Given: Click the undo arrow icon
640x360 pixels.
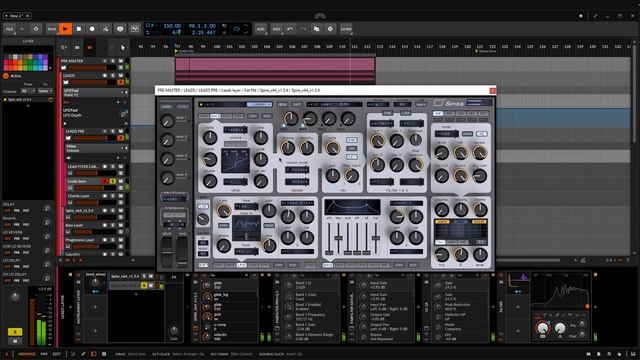Looking at the screenshot, I should 290,29.
